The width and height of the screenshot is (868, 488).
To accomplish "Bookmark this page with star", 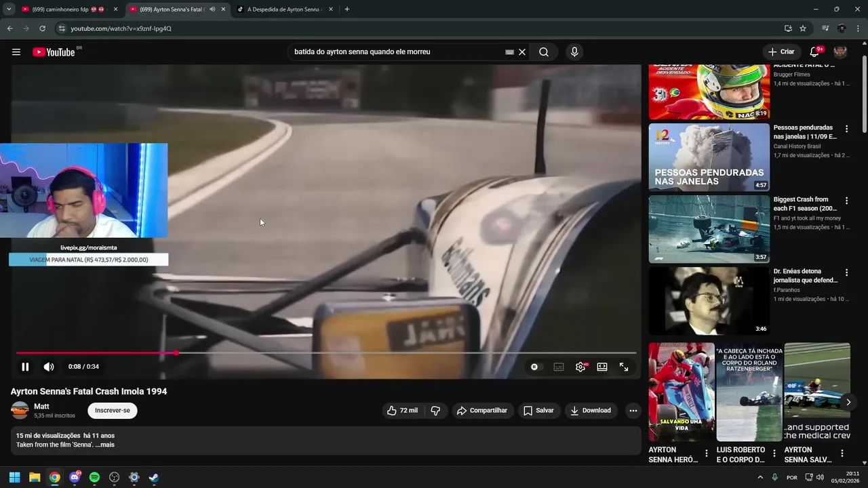I will point(803,28).
